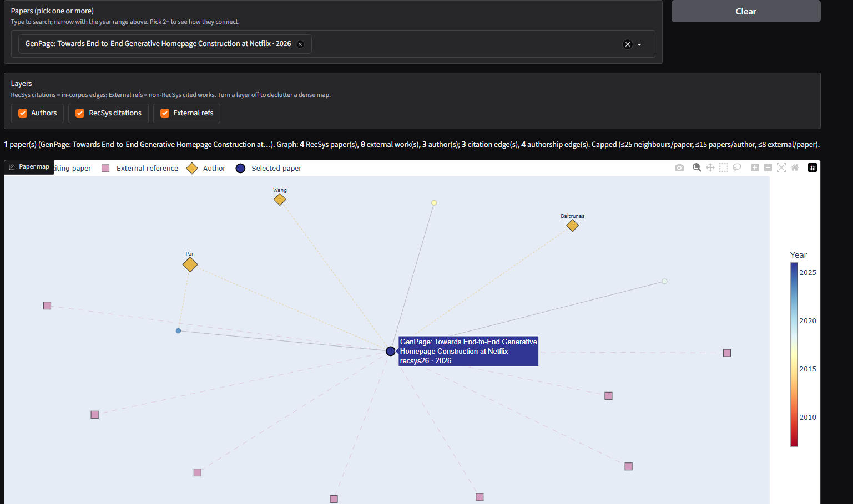Open the Plotly logo link icon
The height and width of the screenshot is (504, 853).
[x=812, y=167]
